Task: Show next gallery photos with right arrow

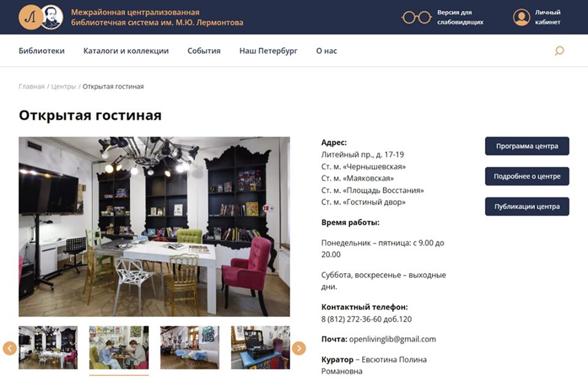Action: coord(299,348)
